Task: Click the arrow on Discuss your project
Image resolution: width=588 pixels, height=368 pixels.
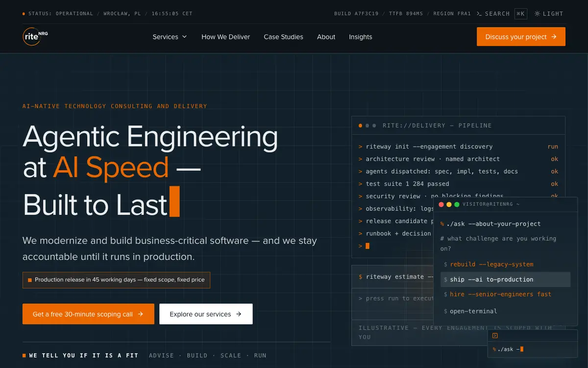Action: coord(554,37)
